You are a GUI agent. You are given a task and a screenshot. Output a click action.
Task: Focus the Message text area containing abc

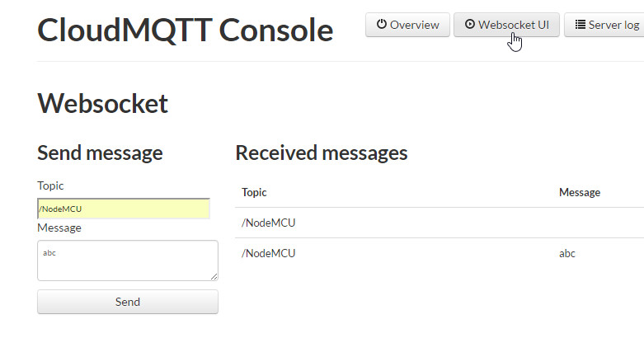click(x=128, y=261)
